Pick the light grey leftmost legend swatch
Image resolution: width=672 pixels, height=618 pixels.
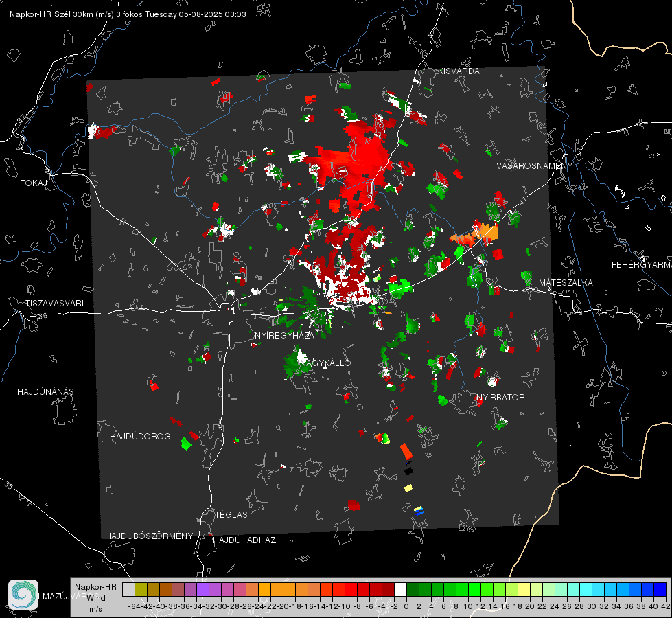pyautogui.click(x=128, y=589)
